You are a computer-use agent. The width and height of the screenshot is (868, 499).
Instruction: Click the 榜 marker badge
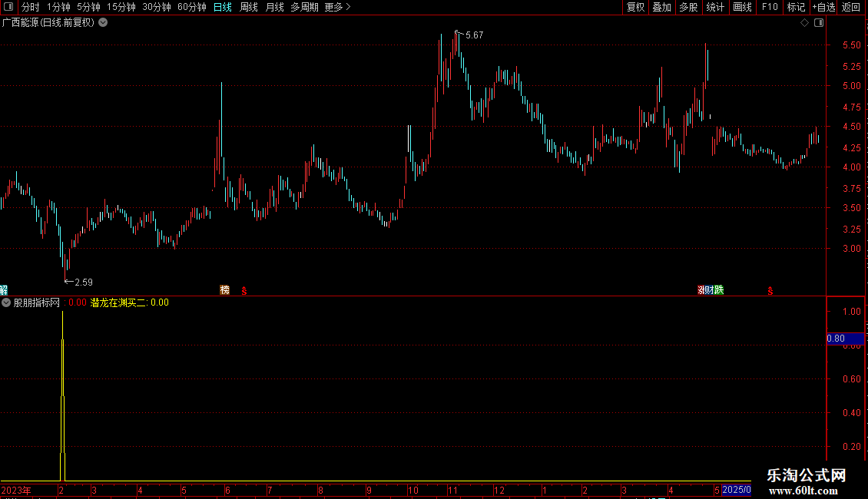(x=225, y=290)
